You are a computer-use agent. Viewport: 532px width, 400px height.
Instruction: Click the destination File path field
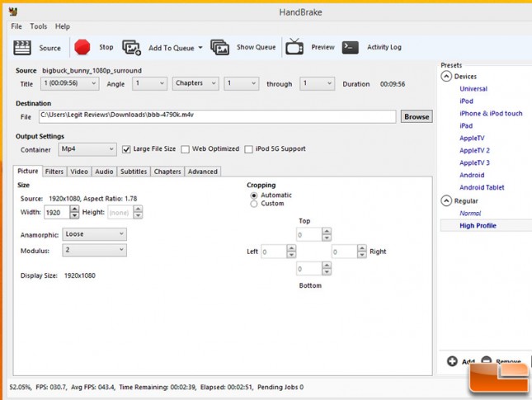click(x=217, y=116)
